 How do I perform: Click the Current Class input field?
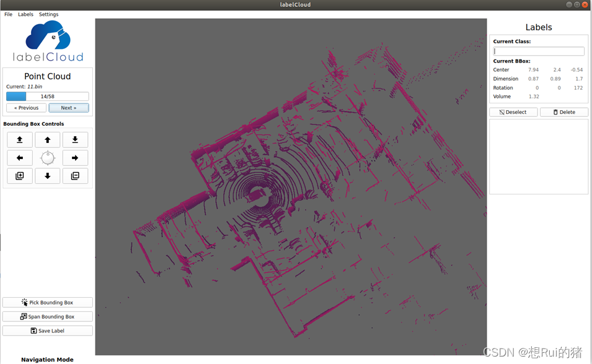point(539,51)
